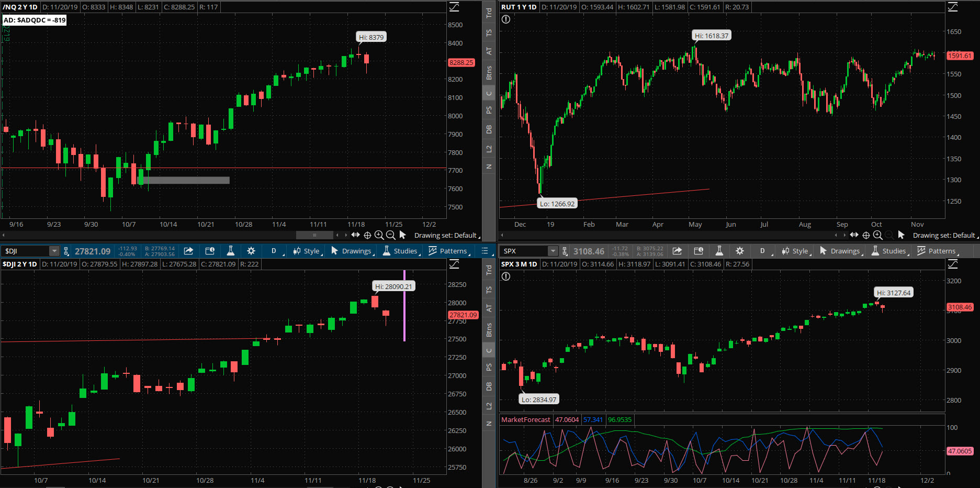Click the scroll left arrow at the RUT chart's left edge
The height and width of the screenshot is (488, 980).
pyautogui.click(x=502, y=235)
